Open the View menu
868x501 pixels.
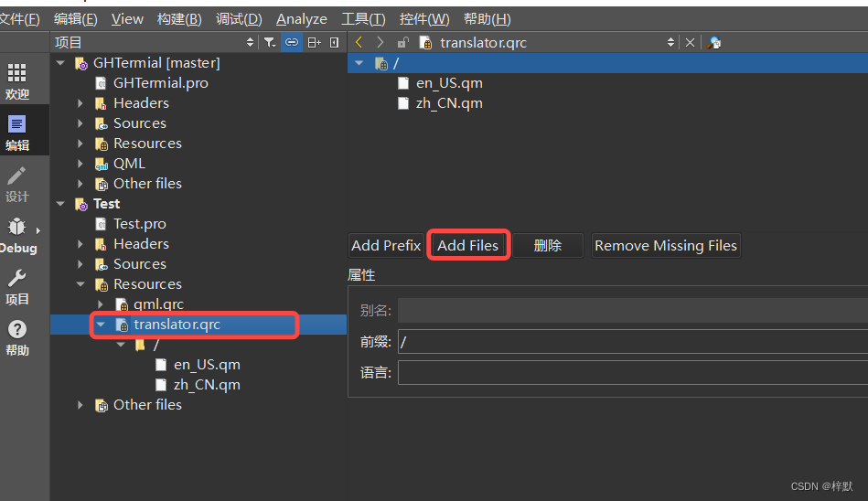(127, 19)
